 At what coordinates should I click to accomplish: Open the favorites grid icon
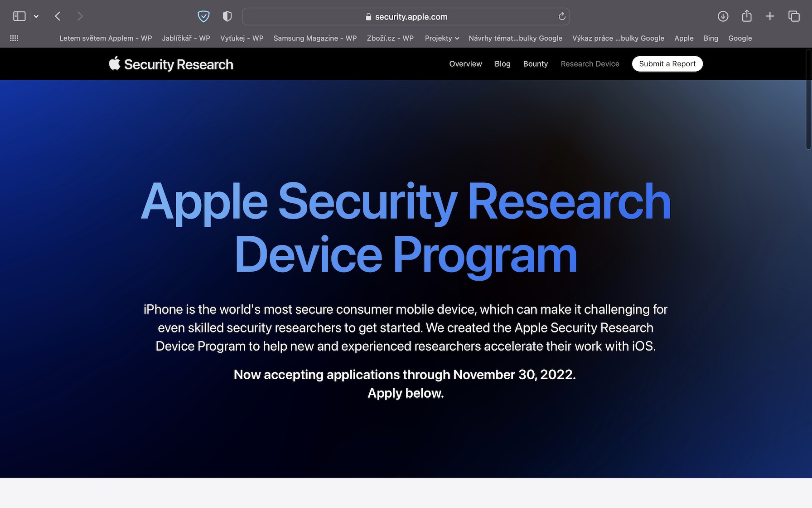click(14, 38)
